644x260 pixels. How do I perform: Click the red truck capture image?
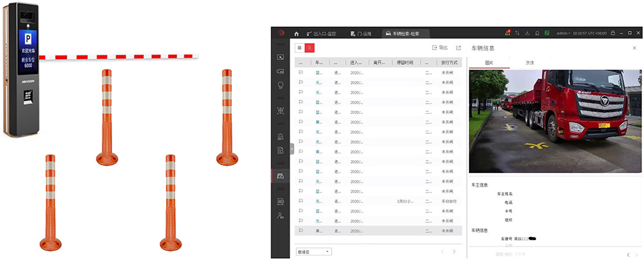pos(554,121)
